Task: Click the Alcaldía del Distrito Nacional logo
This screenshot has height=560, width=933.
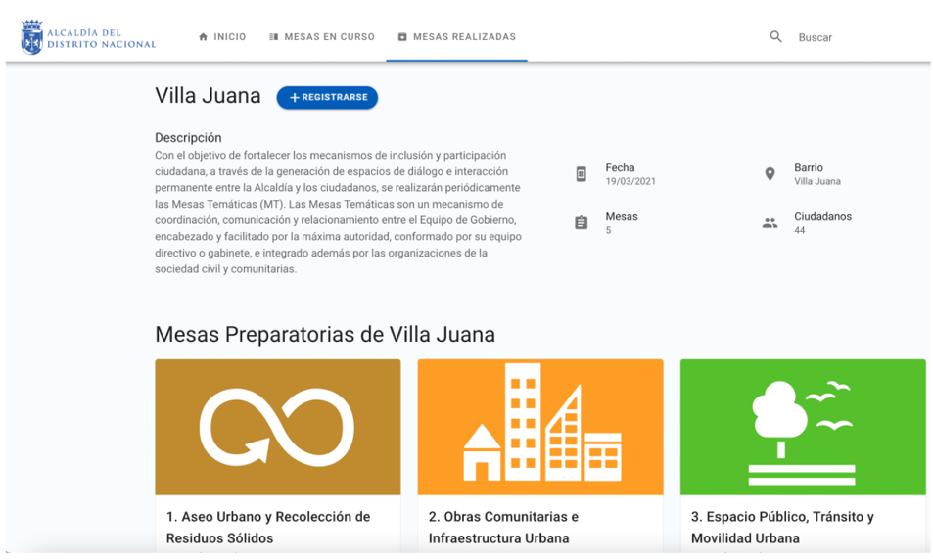Action: pyautogui.click(x=88, y=37)
